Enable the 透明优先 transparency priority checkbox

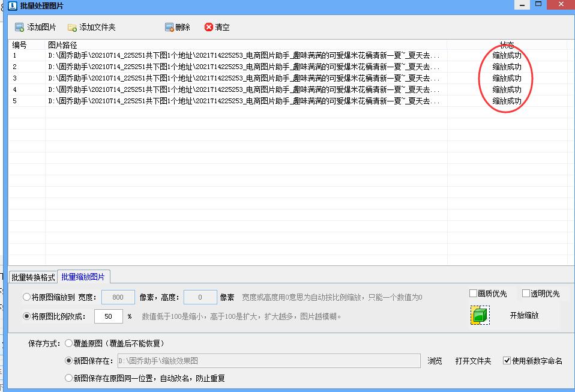(x=525, y=293)
